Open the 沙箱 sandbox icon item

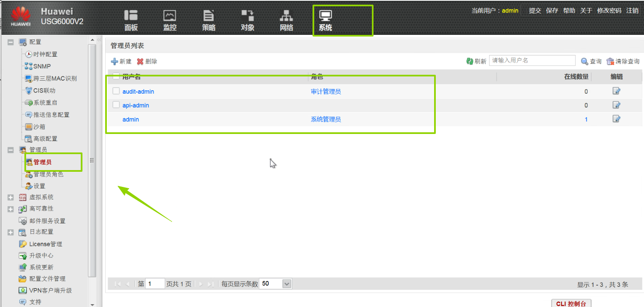[x=35, y=126]
